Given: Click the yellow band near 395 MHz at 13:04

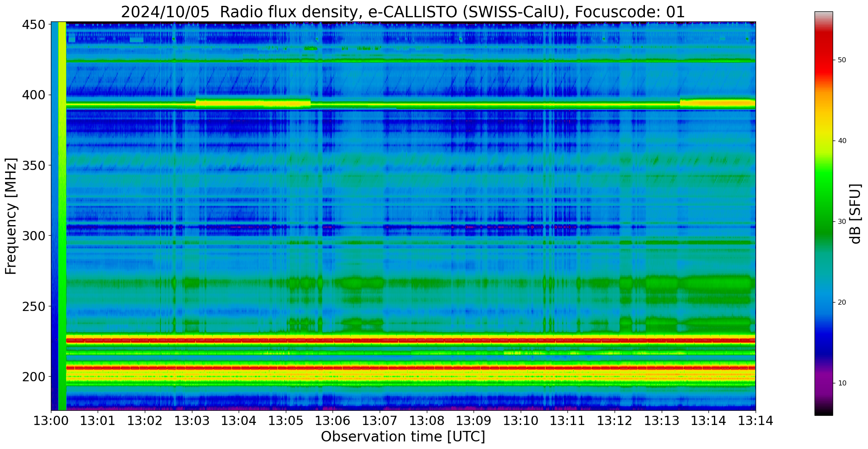Looking at the screenshot, I should pyautogui.click(x=253, y=103).
